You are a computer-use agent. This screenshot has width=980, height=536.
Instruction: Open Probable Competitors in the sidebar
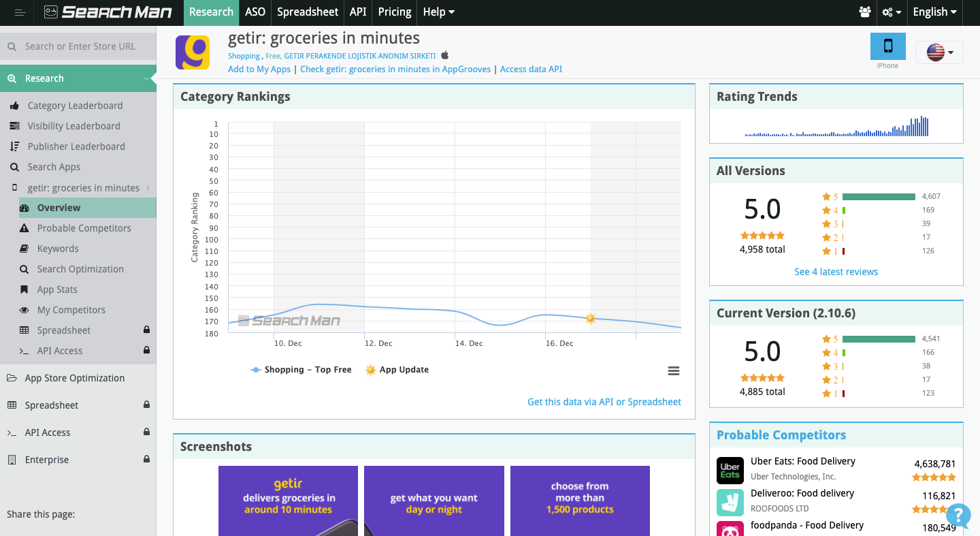pos(84,228)
